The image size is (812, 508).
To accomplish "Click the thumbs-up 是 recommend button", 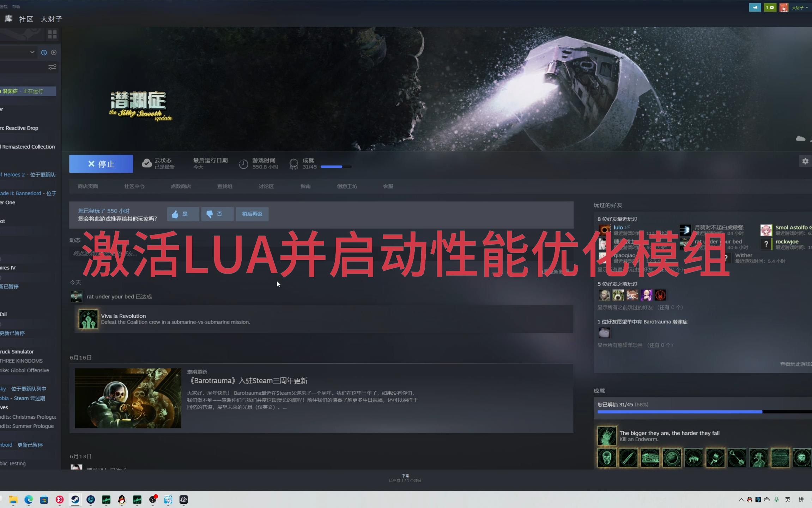I will (183, 214).
